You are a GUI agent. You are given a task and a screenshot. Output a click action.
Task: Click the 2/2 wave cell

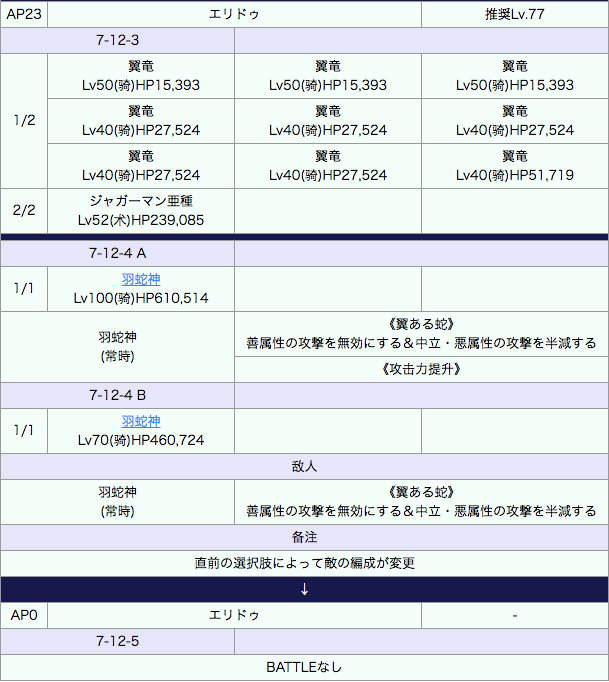pyautogui.click(x=24, y=211)
